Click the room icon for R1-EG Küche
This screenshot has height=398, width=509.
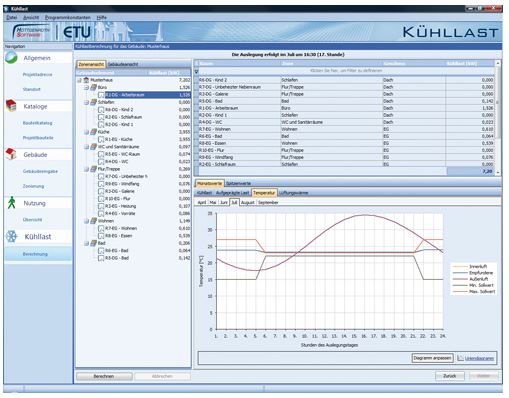coord(101,139)
